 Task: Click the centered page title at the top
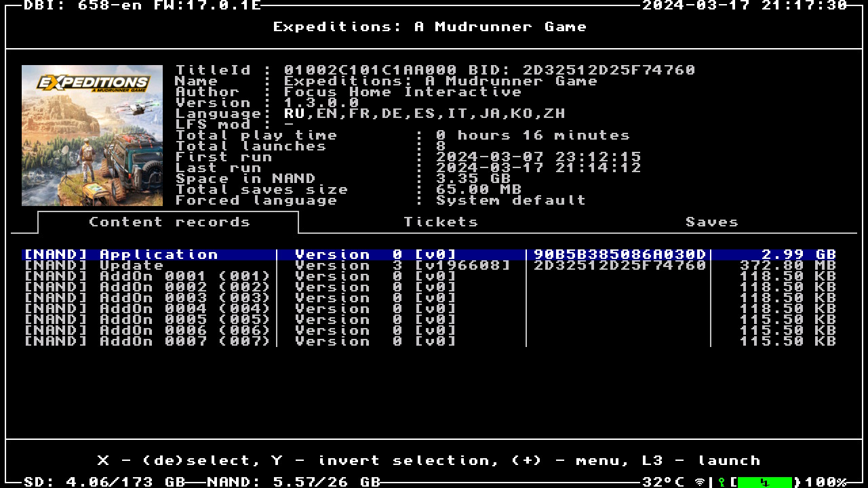(x=430, y=27)
